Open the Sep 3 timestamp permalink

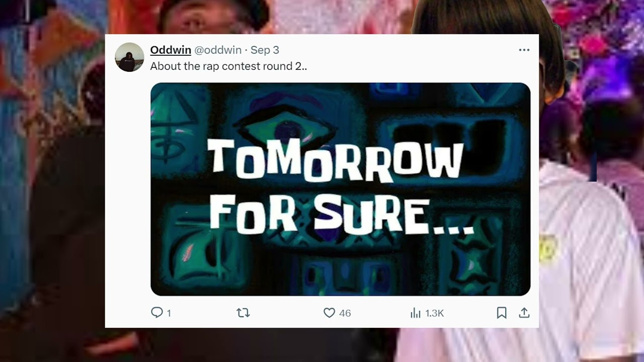click(265, 50)
